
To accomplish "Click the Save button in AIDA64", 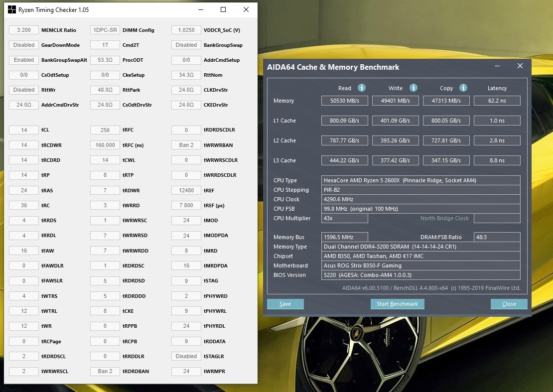I will click(285, 304).
